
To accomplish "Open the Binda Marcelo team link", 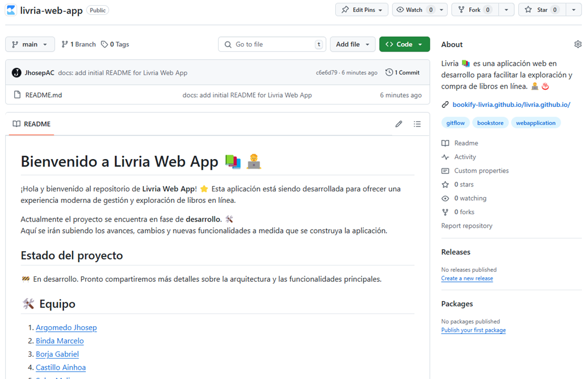I will point(60,341).
